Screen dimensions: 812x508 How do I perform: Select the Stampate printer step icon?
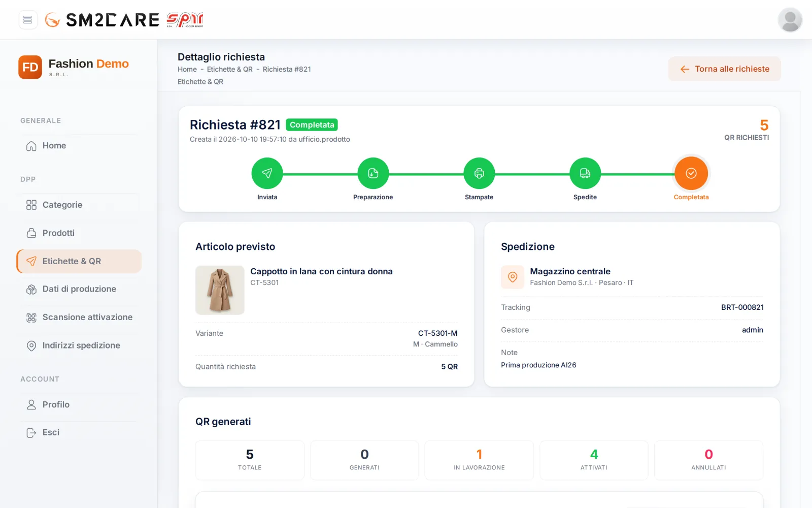(479, 173)
